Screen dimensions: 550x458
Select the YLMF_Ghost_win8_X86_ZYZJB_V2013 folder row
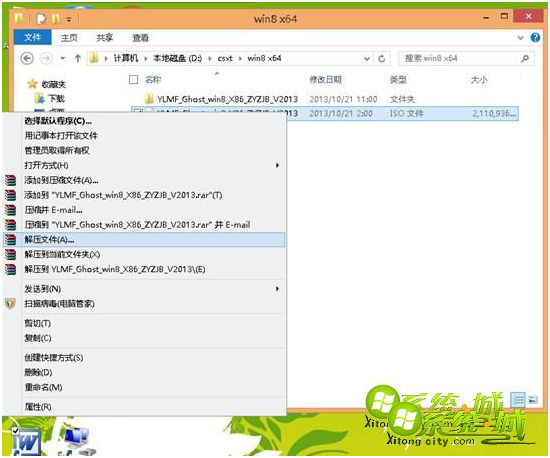coord(324,99)
